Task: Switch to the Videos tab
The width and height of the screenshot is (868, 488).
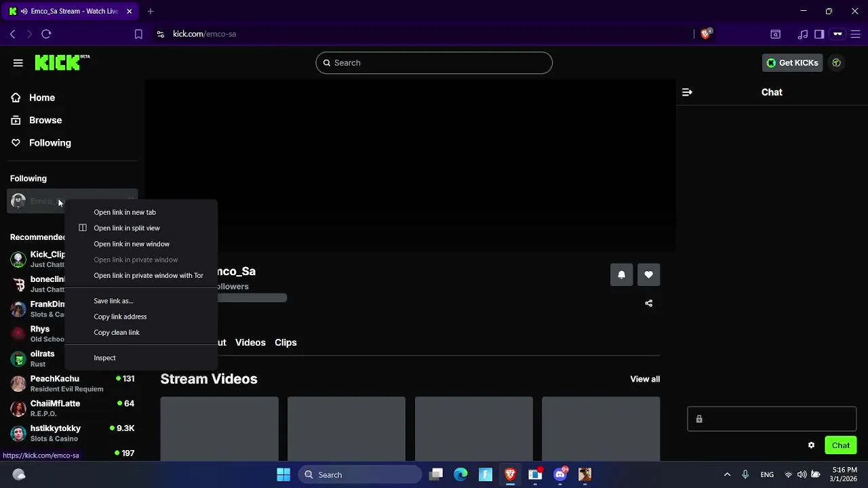Action: coord(250,342)
